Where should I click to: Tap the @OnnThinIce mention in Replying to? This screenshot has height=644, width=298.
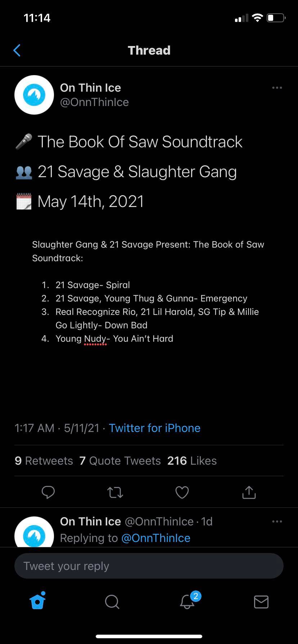(156, 538)
